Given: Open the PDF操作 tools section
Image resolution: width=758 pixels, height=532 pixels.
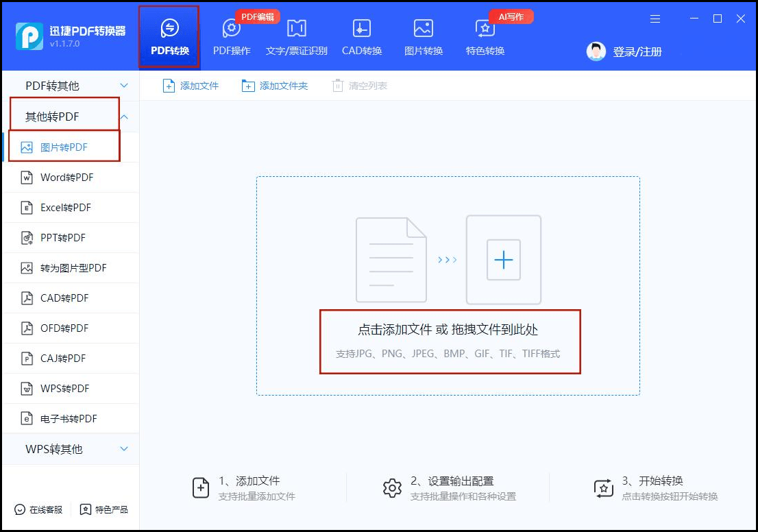Looking at the screenshot, I should [x=231, y=30].
